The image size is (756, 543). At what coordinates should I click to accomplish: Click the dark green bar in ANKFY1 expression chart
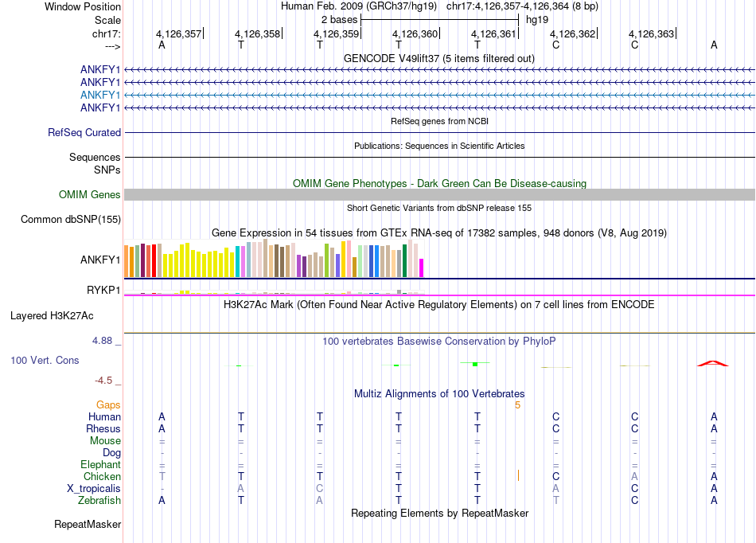pos(404,261)
